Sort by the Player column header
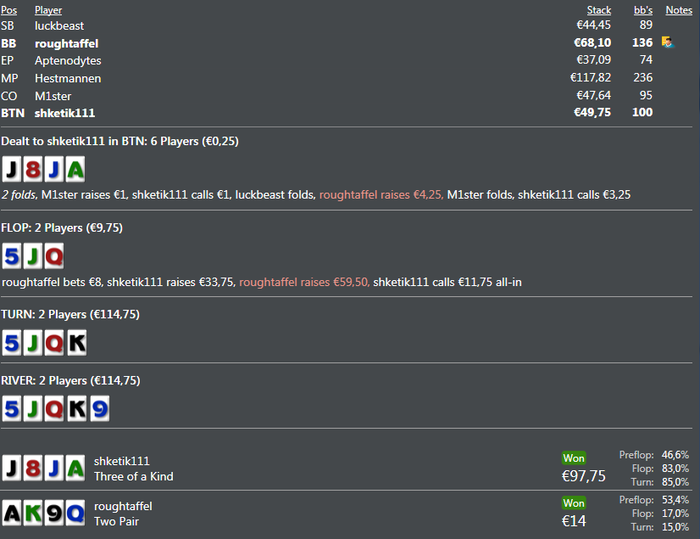700x539 pixels. pyautogui.click(x=48, y=10)
